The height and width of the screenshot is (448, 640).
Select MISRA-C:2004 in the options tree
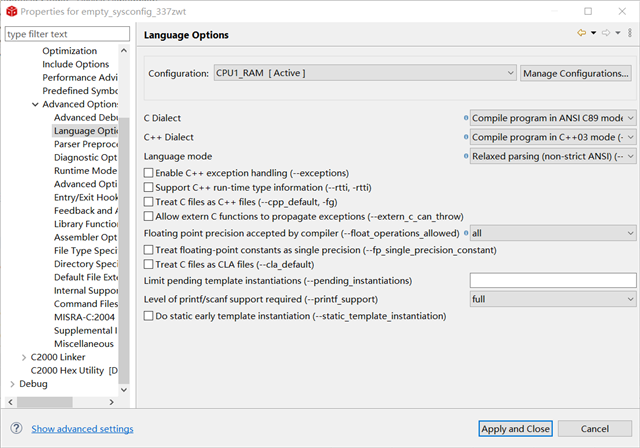86,317
